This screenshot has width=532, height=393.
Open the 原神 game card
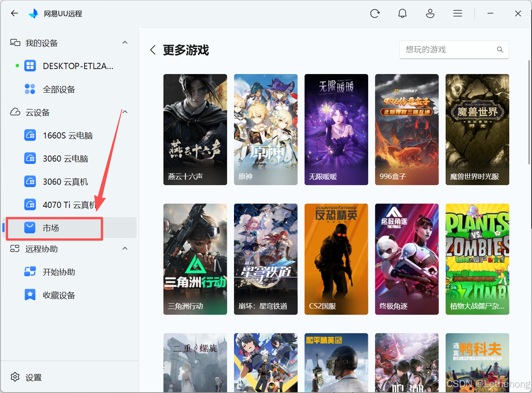click(266, 129)
